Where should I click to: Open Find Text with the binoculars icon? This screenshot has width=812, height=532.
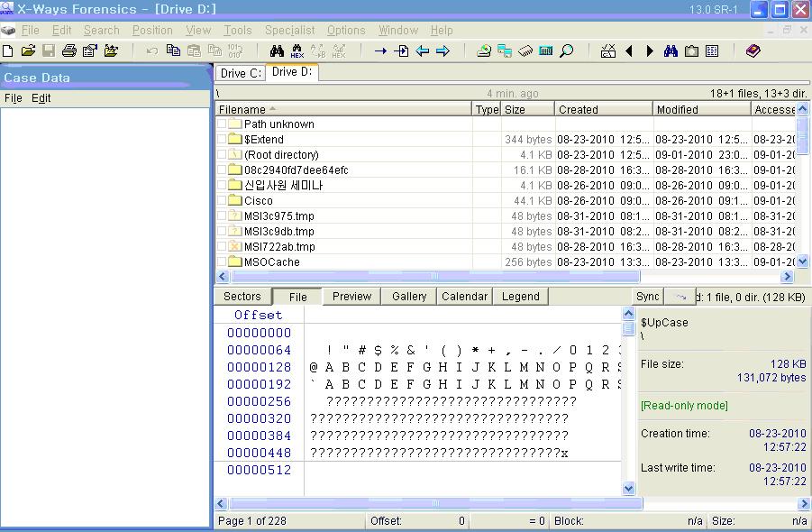pyautogui.click(x=277, y=50)
